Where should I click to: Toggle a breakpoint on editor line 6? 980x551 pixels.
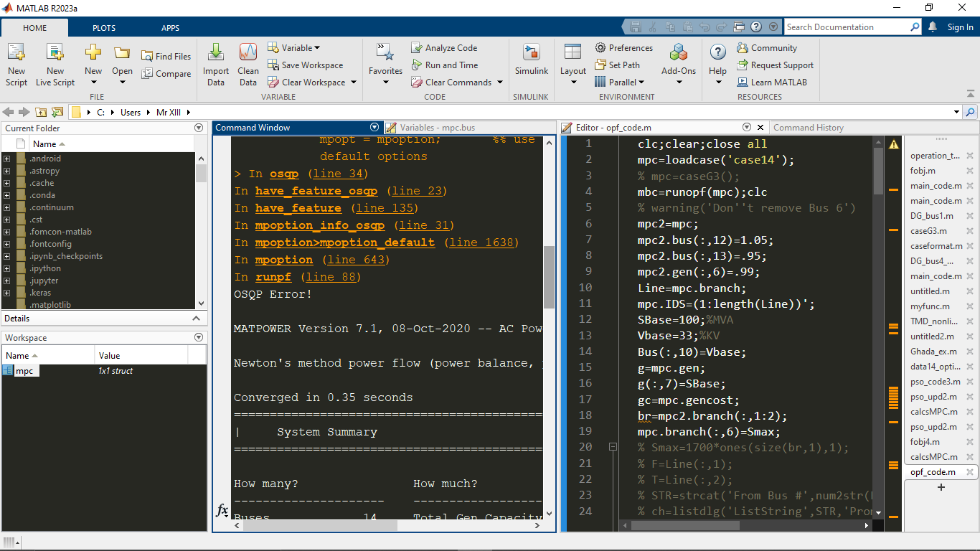coord(613,225)
